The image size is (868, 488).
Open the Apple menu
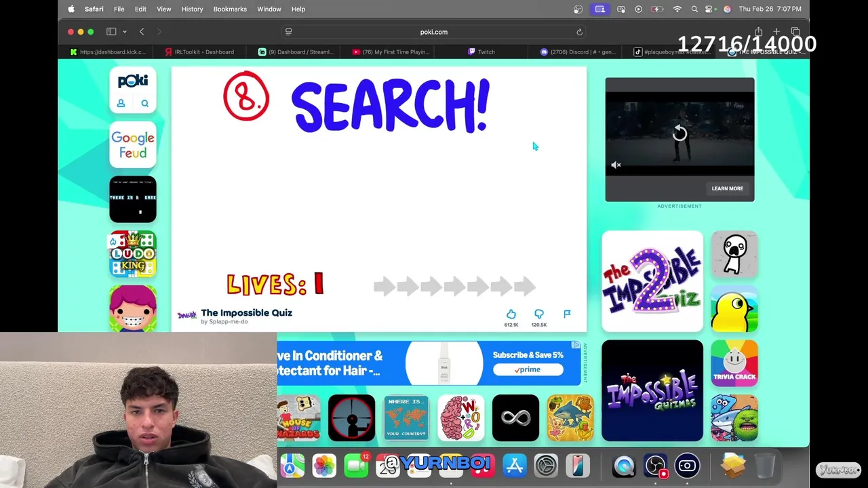pyautogui.click(x=71, y=9)
